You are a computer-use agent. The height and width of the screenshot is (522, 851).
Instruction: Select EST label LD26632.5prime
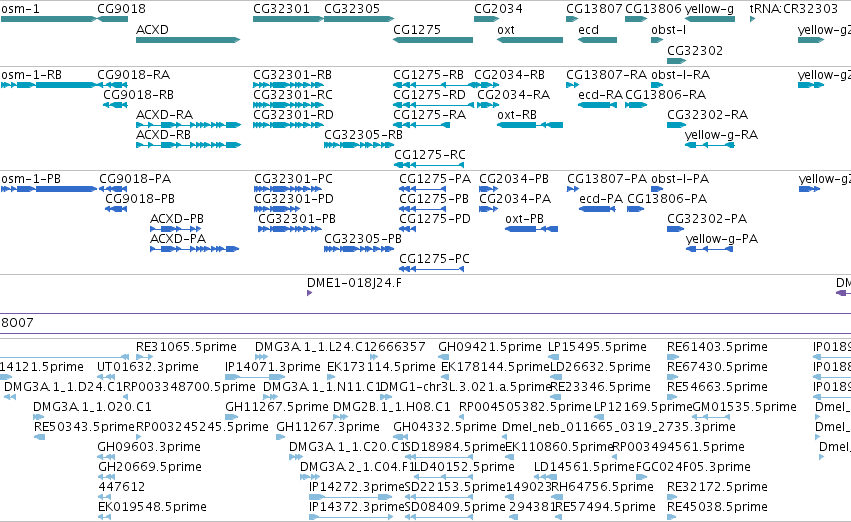[x=600, y=367]
